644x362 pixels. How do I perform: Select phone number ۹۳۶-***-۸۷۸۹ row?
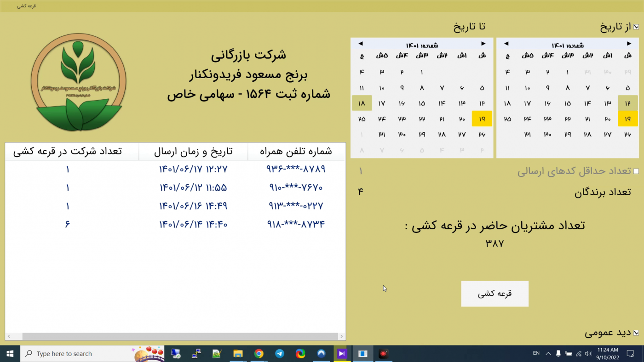pos(296,169)
